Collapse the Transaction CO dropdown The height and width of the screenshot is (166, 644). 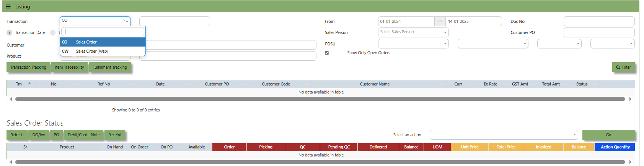(127, 21)
